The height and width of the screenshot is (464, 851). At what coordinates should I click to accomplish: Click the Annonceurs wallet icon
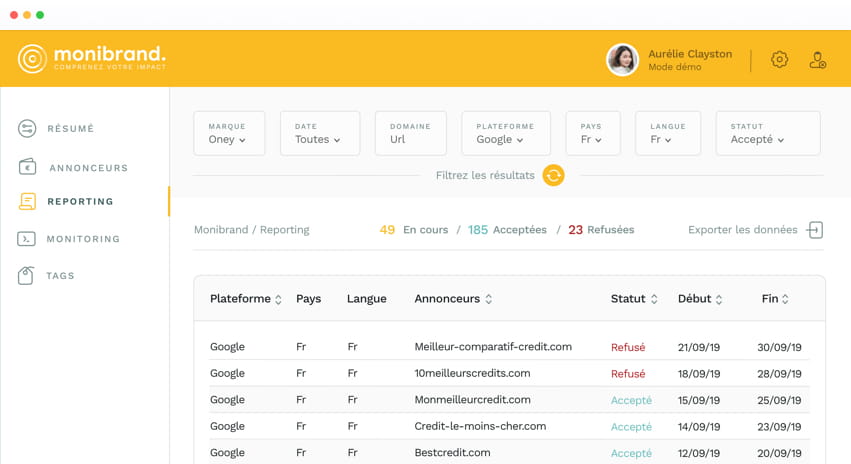tap(27, 167)
